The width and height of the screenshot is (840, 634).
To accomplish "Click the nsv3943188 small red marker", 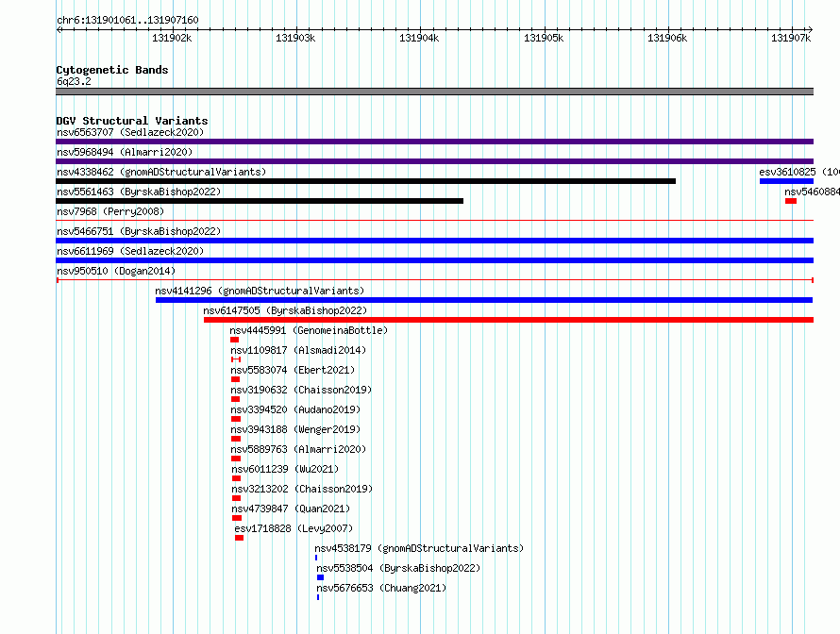I will [236, 439].
